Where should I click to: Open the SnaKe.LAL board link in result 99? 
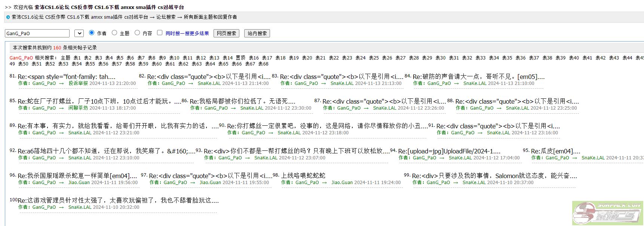474,183
